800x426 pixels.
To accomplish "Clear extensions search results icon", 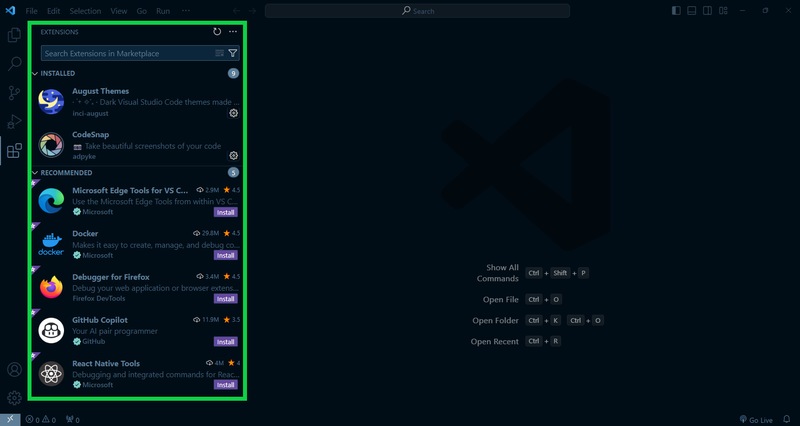I will click(x=219, y=53).
